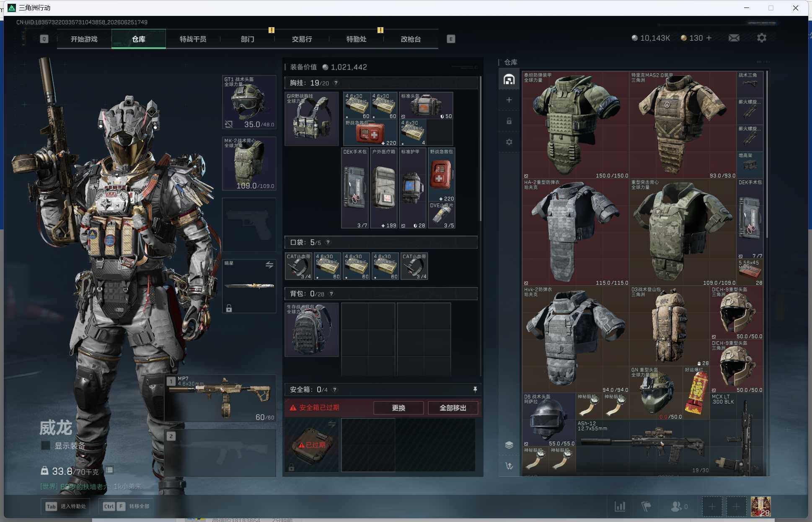
Task: Select the MP7 primary weapon slot
Action: point(220,398)
